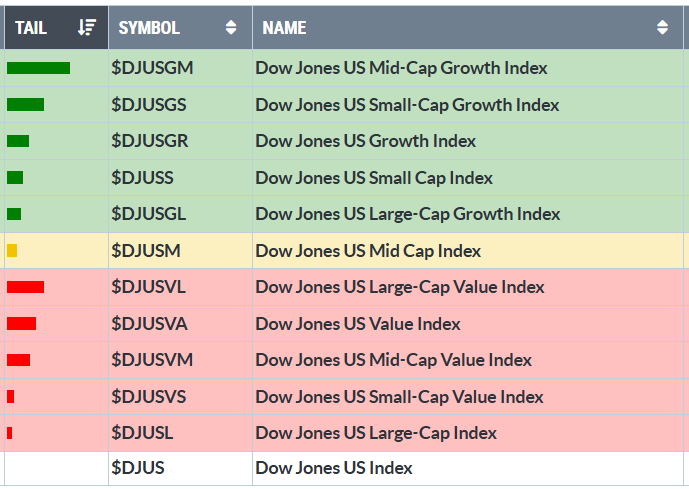The width and height of the screenshot is (689, 489).
Task: Click Dow Jones US Growth Index name
Action: 366,141
